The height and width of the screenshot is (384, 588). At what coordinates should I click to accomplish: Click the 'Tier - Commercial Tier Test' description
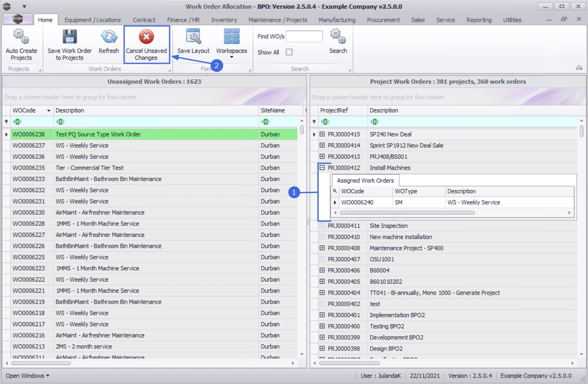coord(90,168)
